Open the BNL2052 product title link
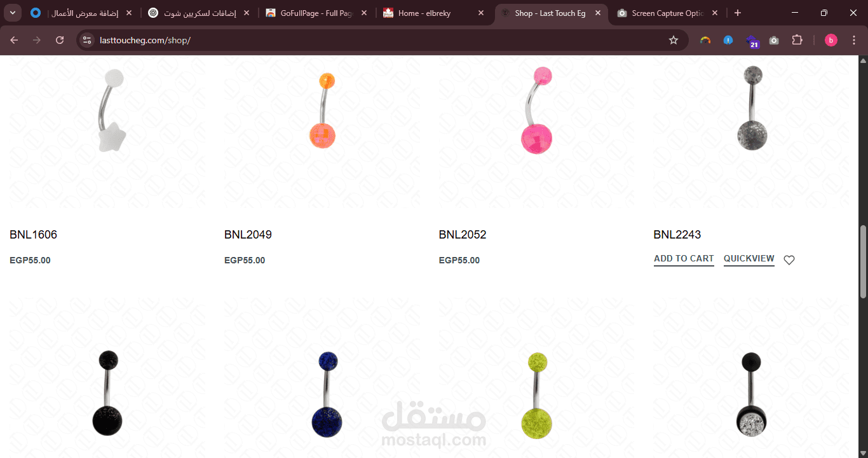This screenshot has width=868, height=458. [x=463, y=235]
